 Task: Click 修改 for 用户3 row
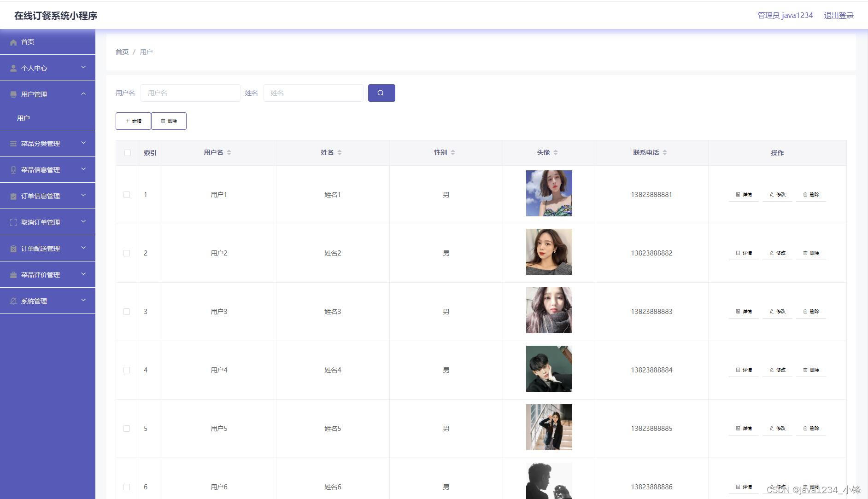coord(777,312)
